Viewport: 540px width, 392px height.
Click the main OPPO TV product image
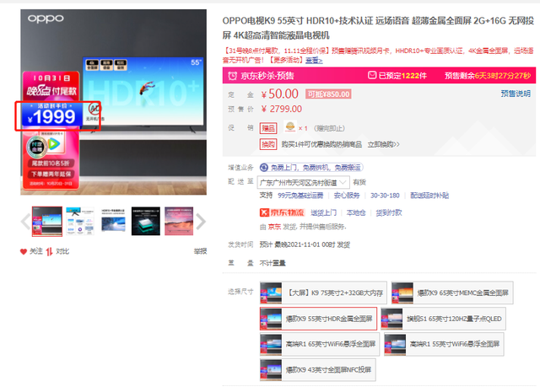pyautogui.click(x=114, y=102)
